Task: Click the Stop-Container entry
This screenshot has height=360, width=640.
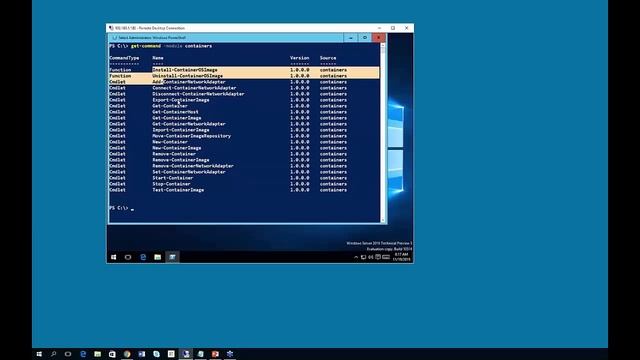Action: [171, 184]
